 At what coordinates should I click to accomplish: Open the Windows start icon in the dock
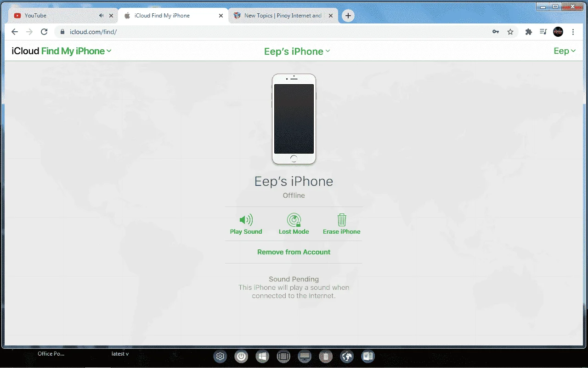tap(263, 356)
